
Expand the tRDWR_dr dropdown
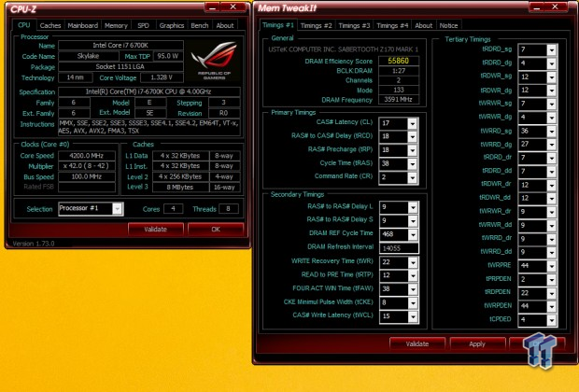551,185
